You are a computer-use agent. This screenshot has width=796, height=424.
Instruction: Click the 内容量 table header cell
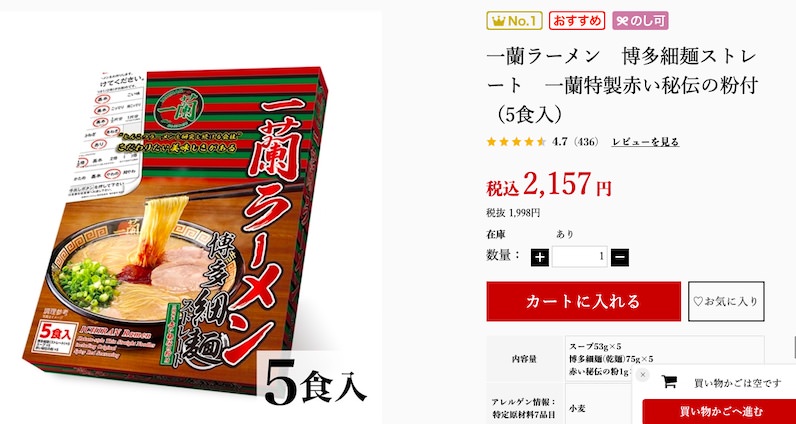point(525,358)
